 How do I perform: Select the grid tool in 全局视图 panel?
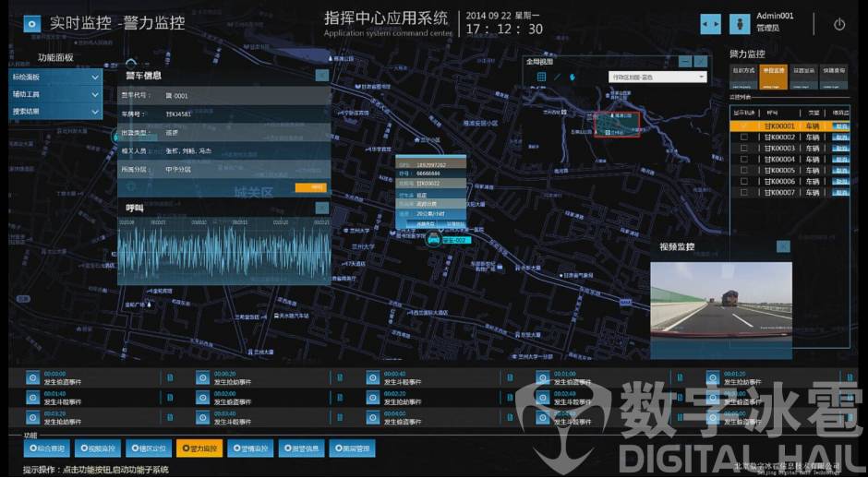tap(541, 77)
